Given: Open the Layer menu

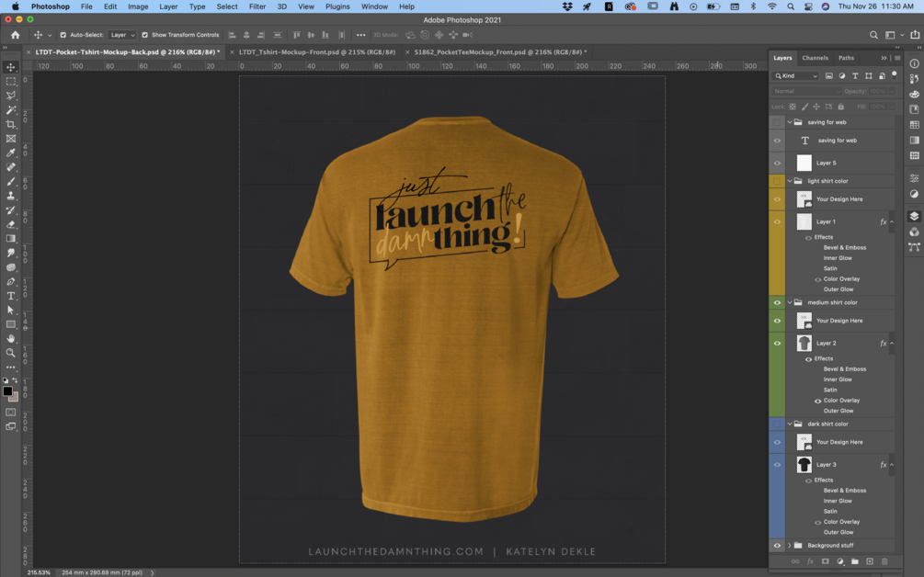Looking at the screenshot, I should [168, 6].
